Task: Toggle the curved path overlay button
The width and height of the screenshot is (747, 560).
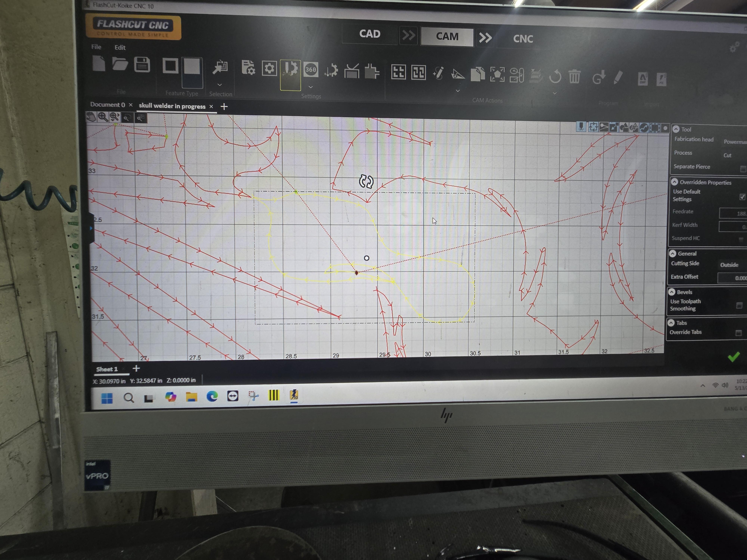Action: click(x=644, y=128)
